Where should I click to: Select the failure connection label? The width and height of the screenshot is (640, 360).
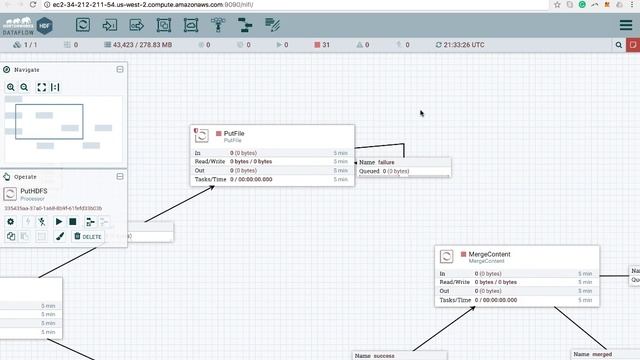pyautogui.click(x=403, y=167)
